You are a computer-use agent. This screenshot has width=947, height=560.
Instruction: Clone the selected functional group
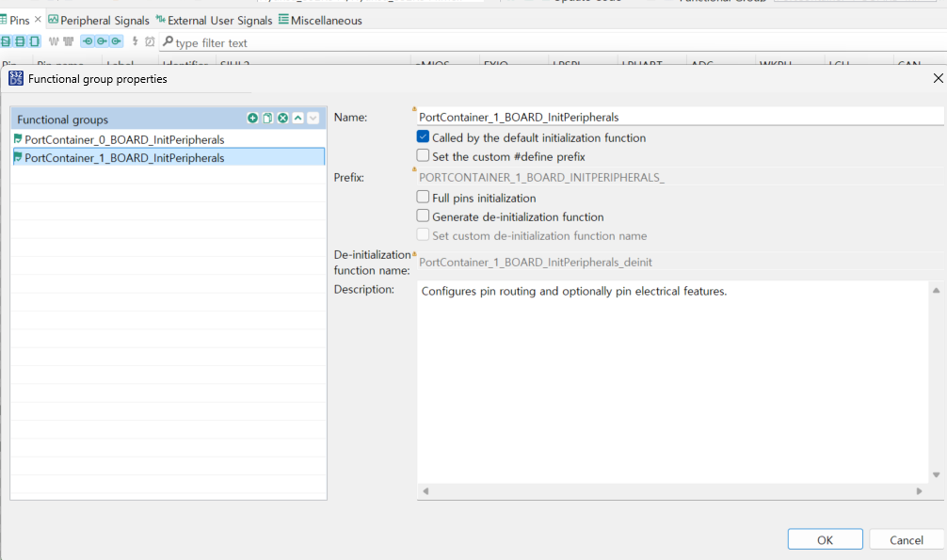[x=266, y=118]
